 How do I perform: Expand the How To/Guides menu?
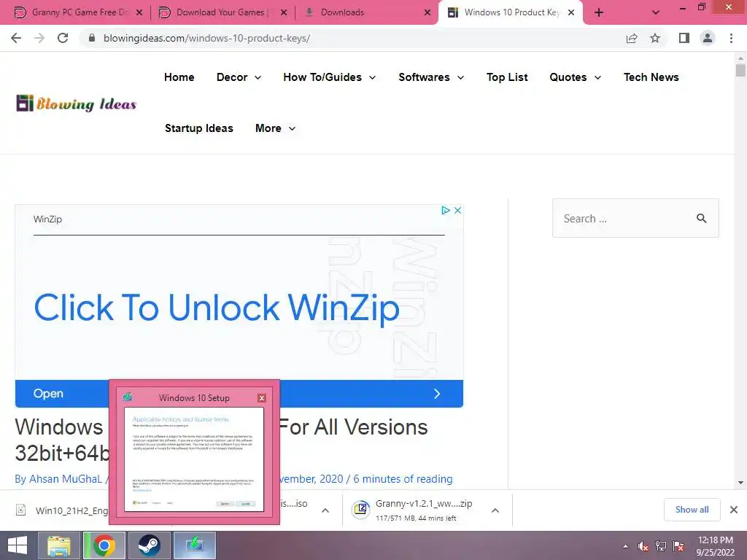pyautogui.click(x=329, y=77)
